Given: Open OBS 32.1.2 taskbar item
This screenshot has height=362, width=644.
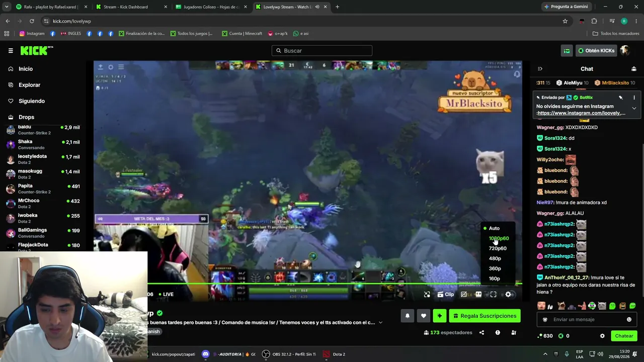Looking at the screenshot, I should coord(289,354).
